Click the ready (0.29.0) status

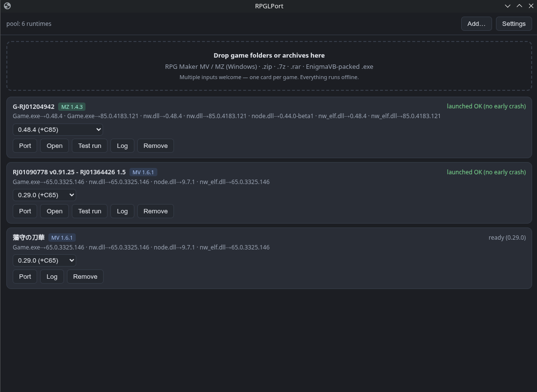(x=507, y=237)
